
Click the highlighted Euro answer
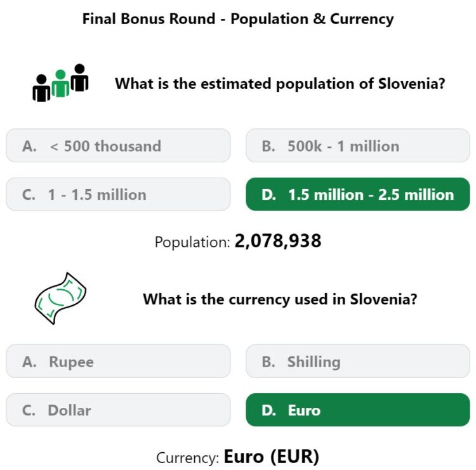click(357, 410)
